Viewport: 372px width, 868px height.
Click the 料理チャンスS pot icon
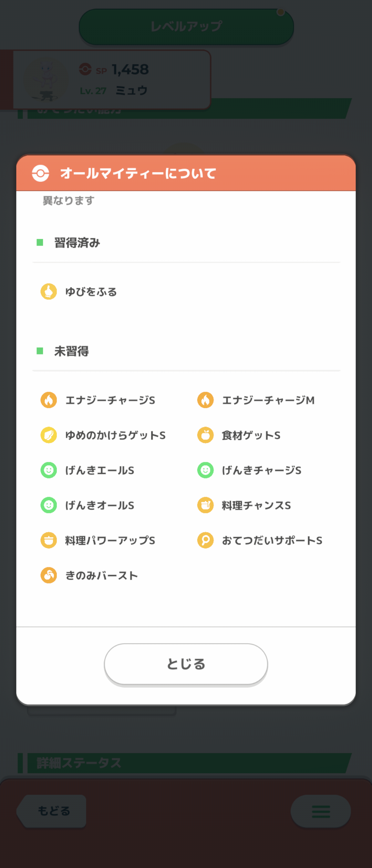205,505
